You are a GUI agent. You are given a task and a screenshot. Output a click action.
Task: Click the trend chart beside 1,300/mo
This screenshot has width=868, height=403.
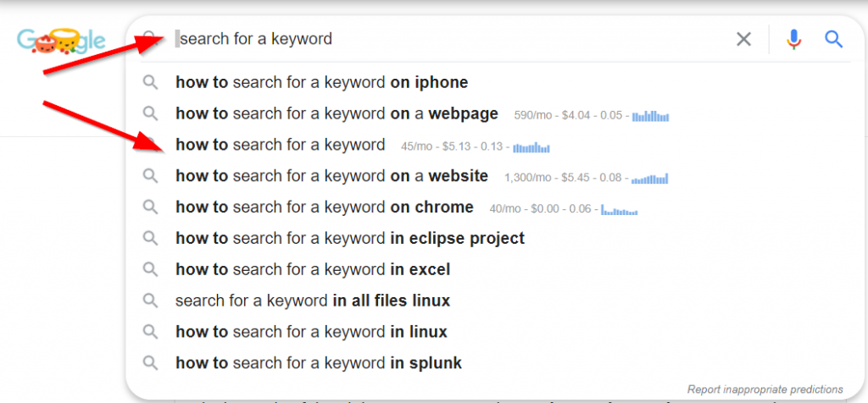(649, 178)
